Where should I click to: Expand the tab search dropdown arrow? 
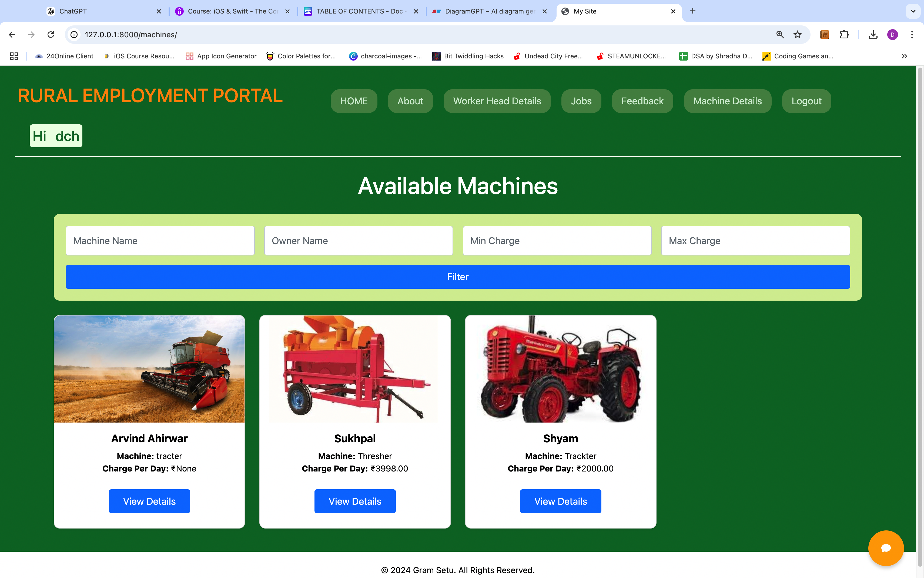(913, 11)
